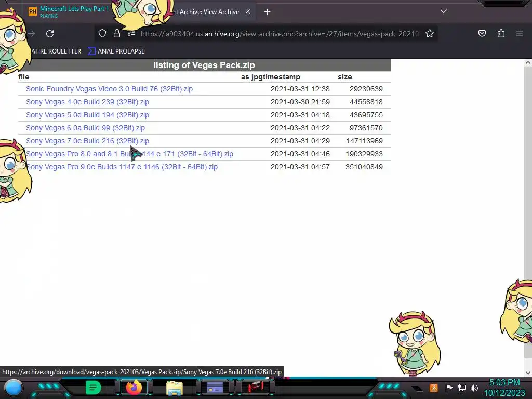Bookmark this page with the star icon
The width and height of the screenshot is (532, 399).
click(430, 33)
